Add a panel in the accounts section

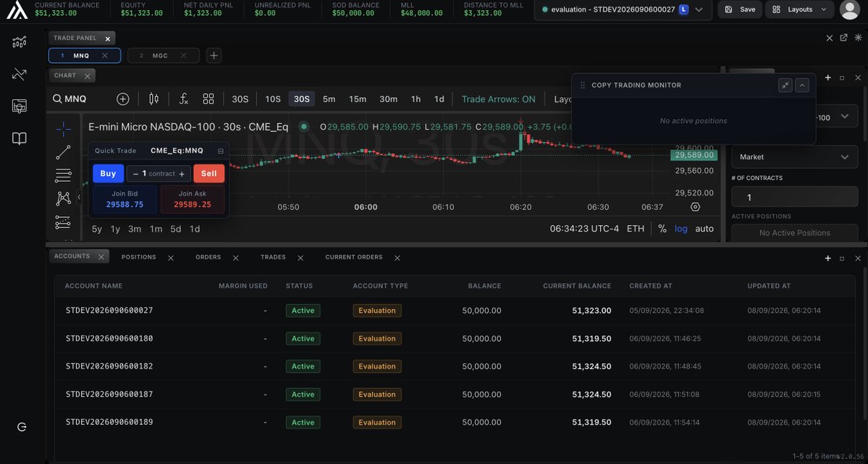click(x=828, y=258)
